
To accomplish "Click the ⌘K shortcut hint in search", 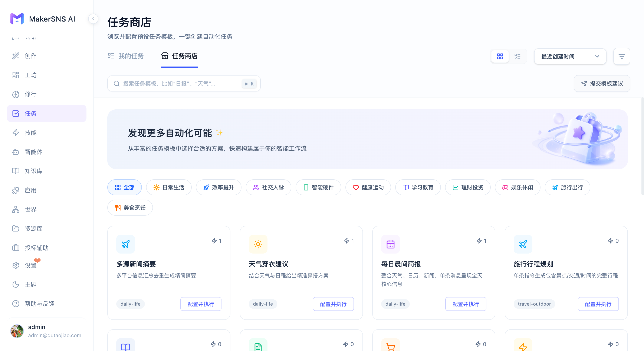I will click(249, 84).
